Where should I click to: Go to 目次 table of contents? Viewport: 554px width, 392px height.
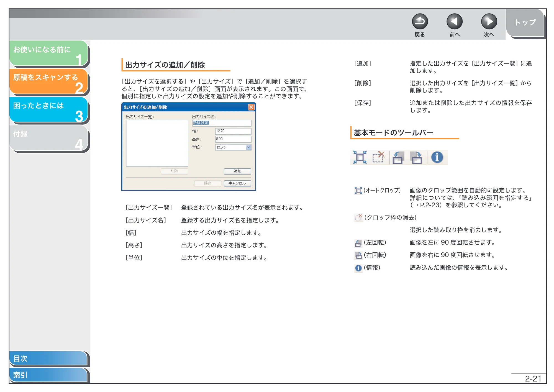click(48, 358)
